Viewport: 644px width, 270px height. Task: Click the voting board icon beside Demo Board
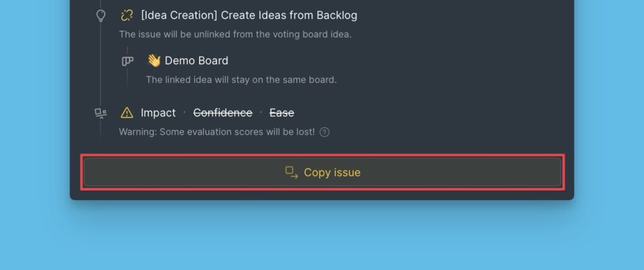click(x=128, y=61)
